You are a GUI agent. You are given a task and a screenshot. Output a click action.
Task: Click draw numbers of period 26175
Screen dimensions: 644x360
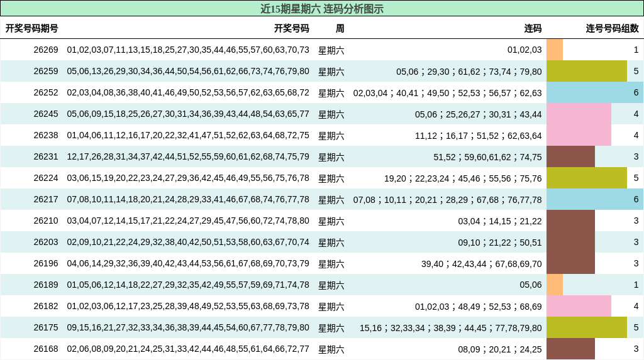[x=188, y=327]
